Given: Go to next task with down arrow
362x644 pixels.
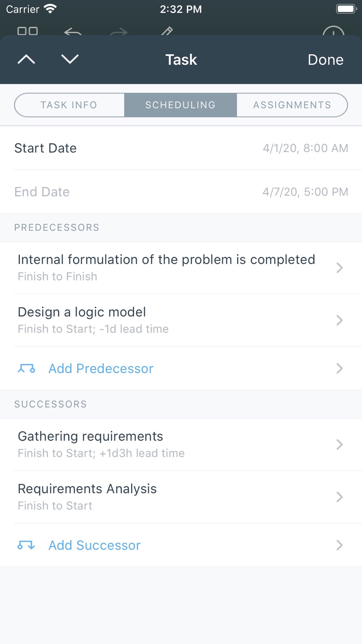Looking at the screenshot, I should pyautogui.click(x=70, y=59).
